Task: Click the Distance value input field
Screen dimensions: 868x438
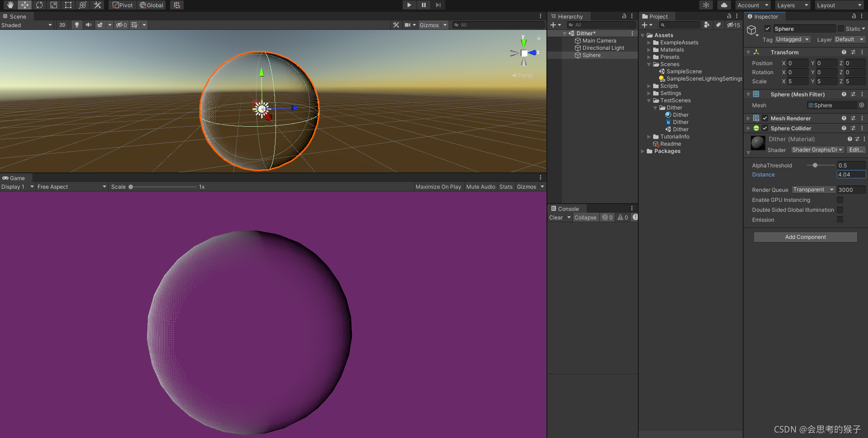Action: 850,174
